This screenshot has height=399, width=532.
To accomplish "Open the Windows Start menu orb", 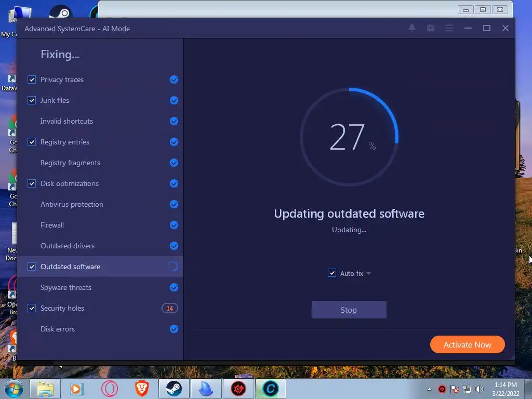I will click(x=14, y=389).
